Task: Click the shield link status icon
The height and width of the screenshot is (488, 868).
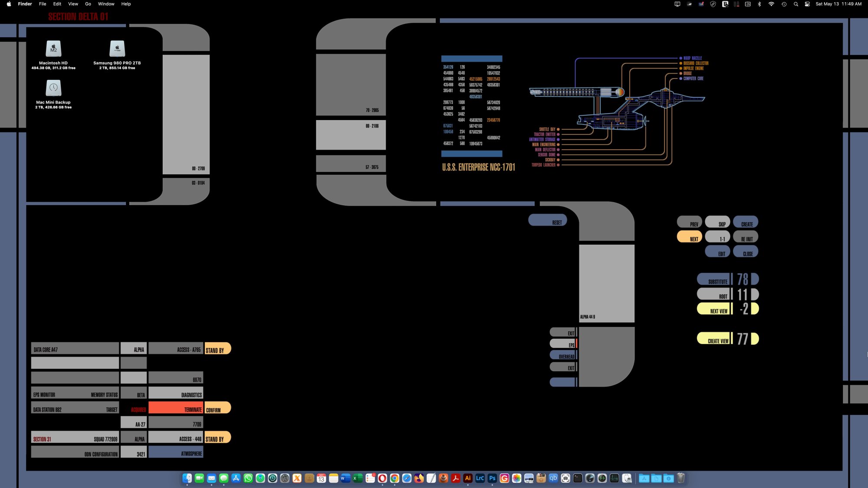Action: tap(713, 4)
